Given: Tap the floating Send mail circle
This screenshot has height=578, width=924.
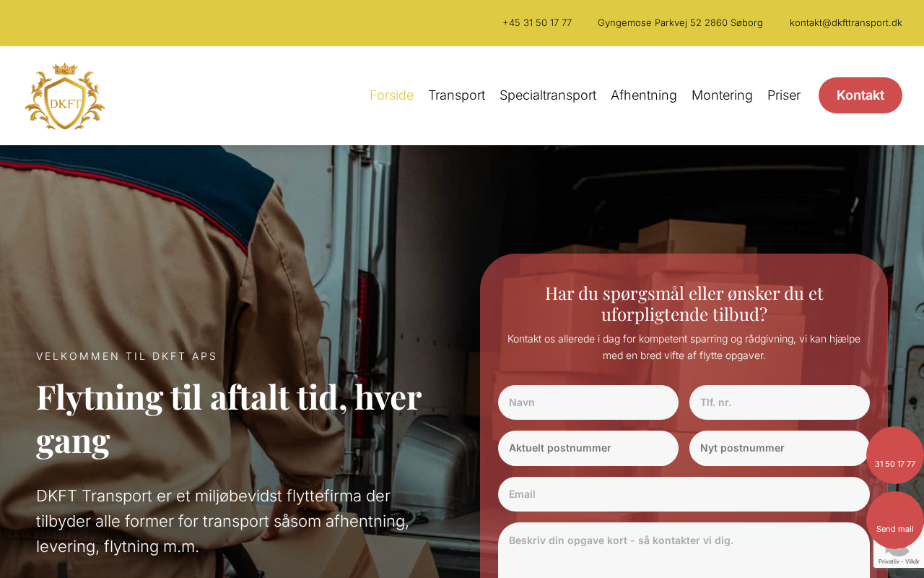Looking at the screenshot, I should 895,520.
